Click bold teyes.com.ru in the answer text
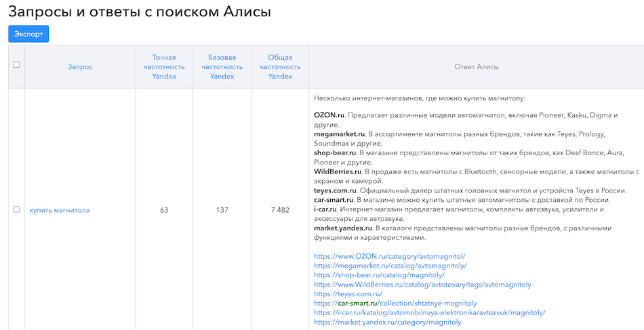The height and width of the screenshot is (330, 644). (336, 191)
